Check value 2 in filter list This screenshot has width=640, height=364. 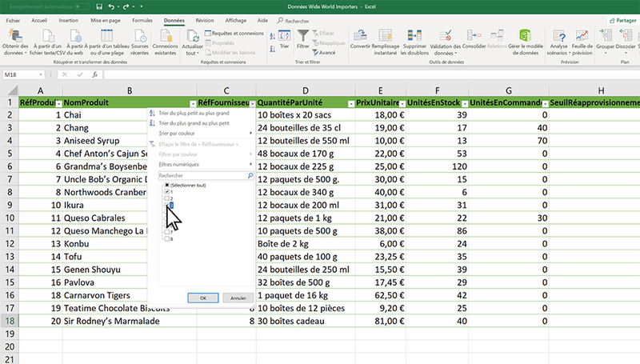[166, 200]
